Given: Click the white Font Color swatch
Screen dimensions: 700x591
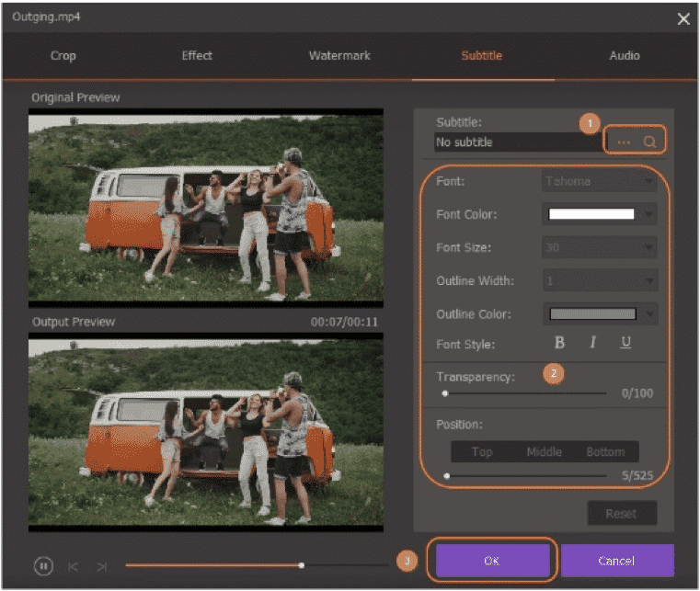Looking at the screenshot, I should tap(591, 214).
